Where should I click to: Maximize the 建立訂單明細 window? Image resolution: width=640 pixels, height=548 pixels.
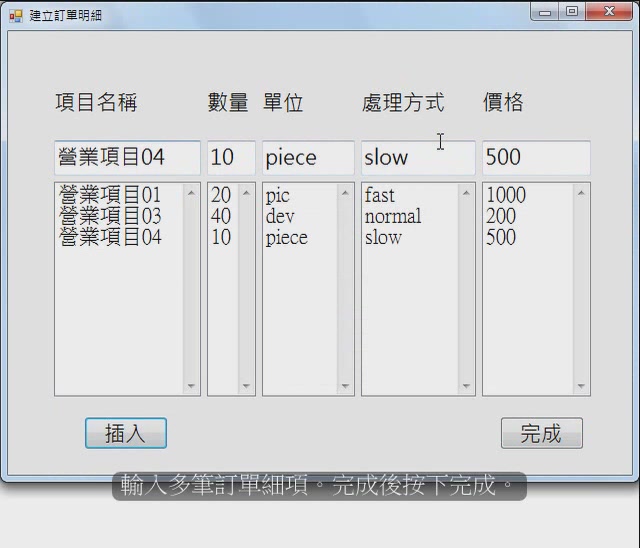click(571, 12)
